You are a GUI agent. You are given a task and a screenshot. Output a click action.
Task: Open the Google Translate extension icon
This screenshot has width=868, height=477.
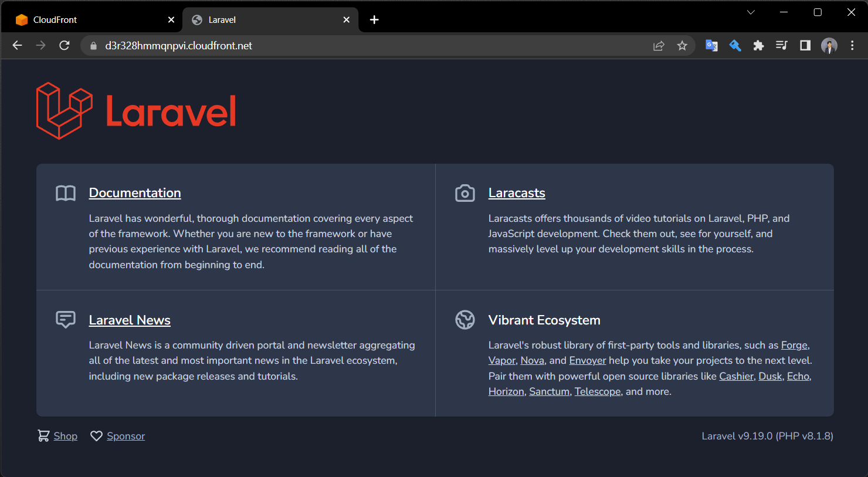pos(711,46)
